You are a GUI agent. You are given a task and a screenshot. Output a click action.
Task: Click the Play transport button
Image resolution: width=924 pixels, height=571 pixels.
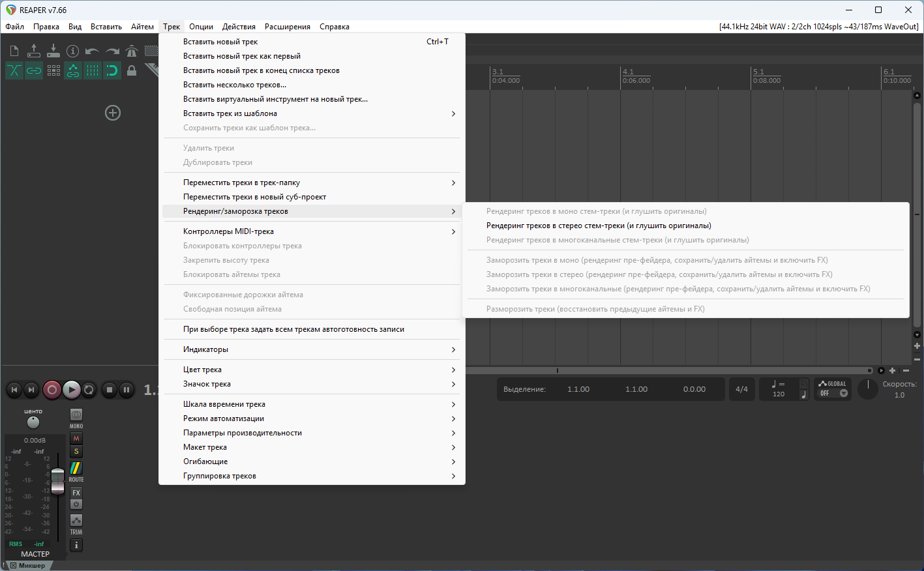72,390
